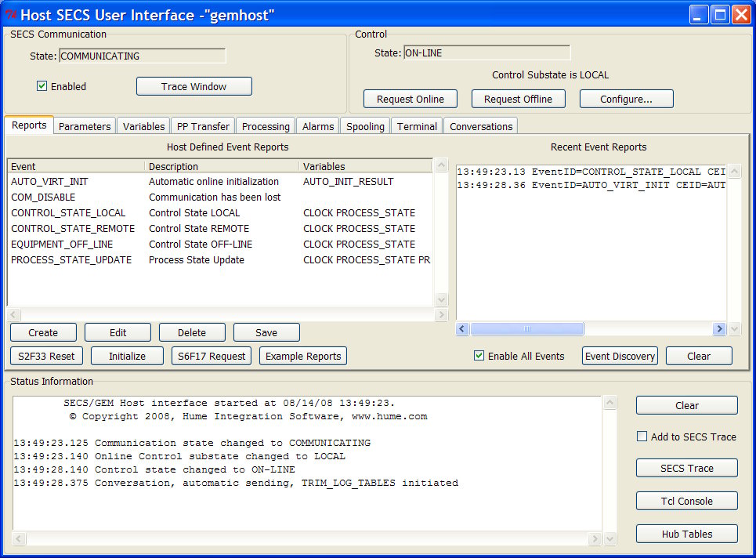756x558 pixels.
Task: Launch the Tcl Console
Action: pyautogui.click(x=686, y=501)
